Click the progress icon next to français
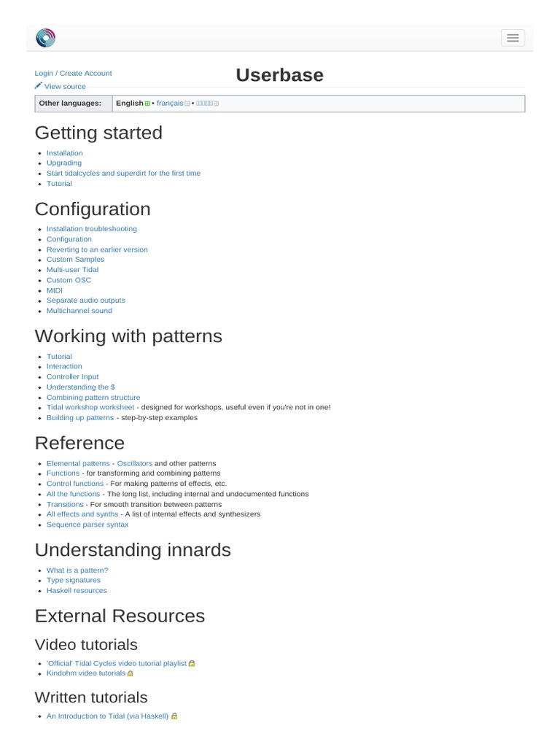Viewport: 560px width, 747px height. [x=187, y=104]
